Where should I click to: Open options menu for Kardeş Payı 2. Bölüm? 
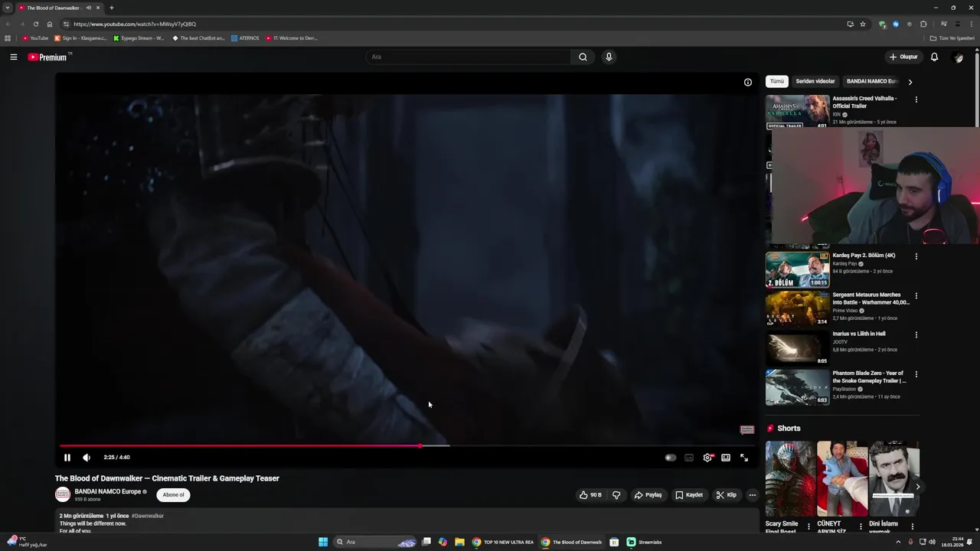tap(916, 256)
